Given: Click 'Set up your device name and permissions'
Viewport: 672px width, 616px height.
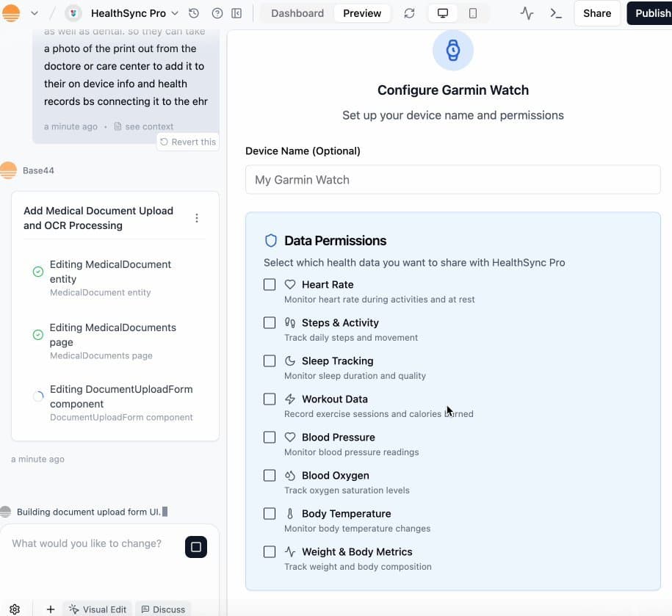Looking at the screenshot, I should pyautogui.click(x=453, y=115).
